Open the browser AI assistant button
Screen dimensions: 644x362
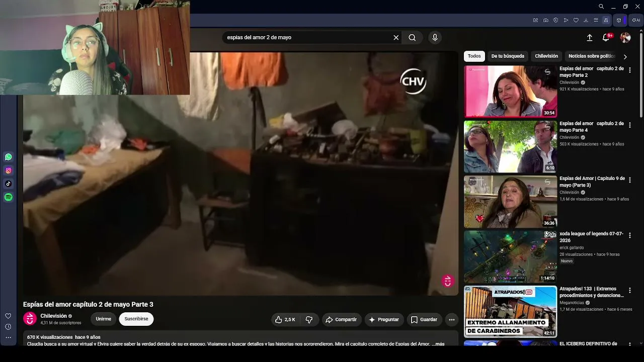click(x=636, y=20)
